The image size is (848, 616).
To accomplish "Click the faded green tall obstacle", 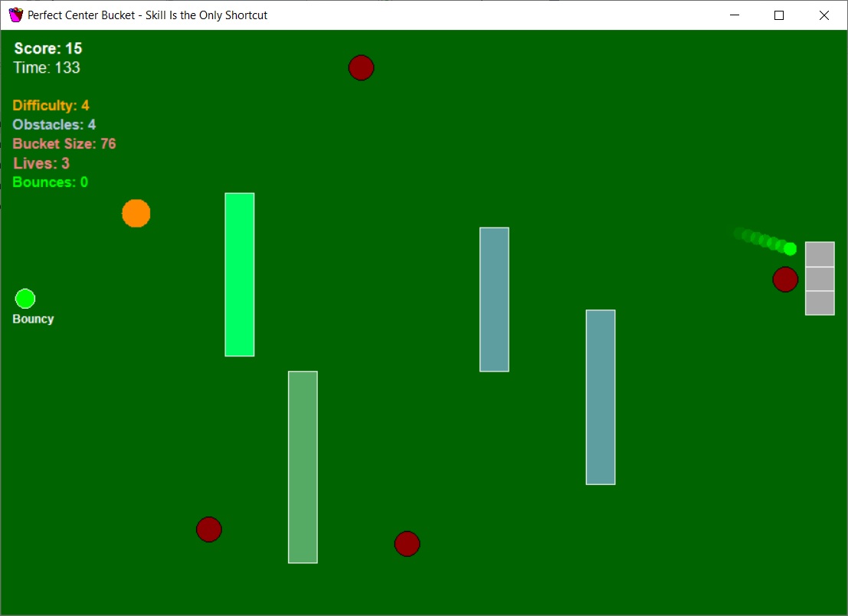I will coord(303,467).
